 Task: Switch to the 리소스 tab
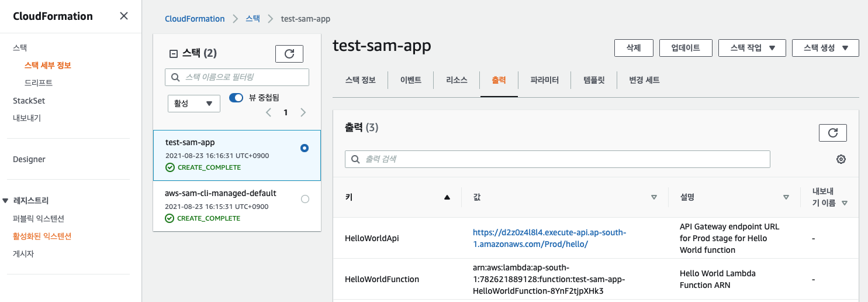[x=457, y=80]
